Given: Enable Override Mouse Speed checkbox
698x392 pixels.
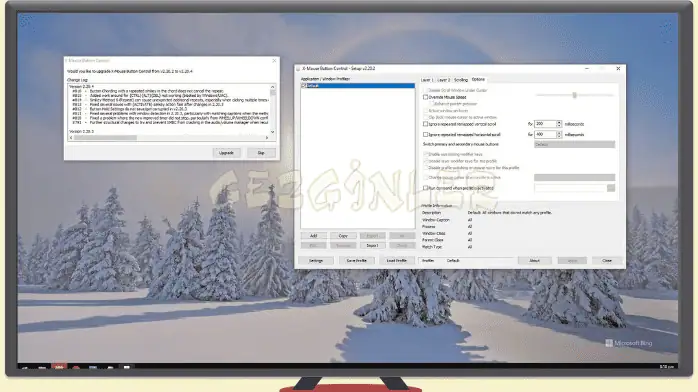Looking at the screenshot, I should pos(425,97).
